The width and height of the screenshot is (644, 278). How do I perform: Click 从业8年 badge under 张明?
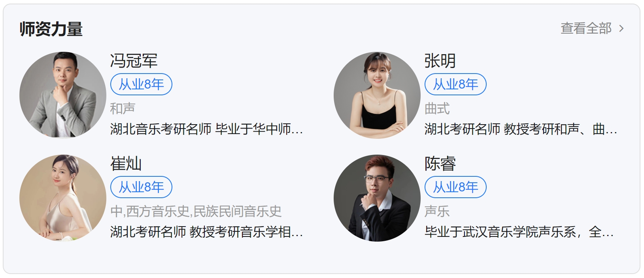(x=455, y=84)
